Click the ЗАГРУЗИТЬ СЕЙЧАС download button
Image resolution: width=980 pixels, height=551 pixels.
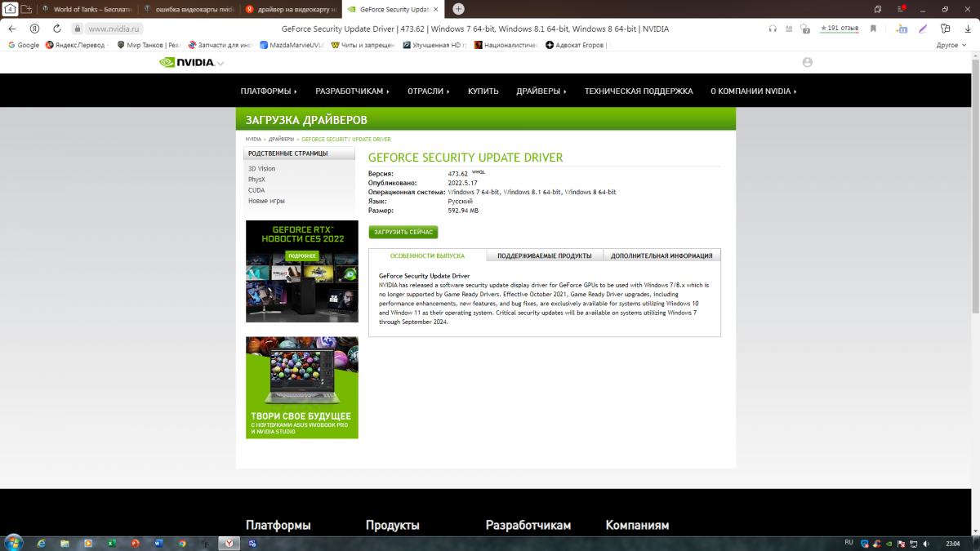tap(403, 232)
